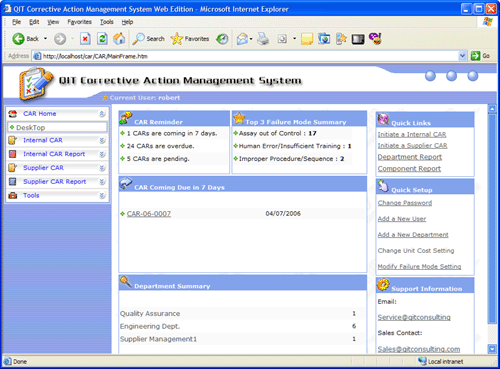Click Add a New Department link
This screenshot has height=369, width=500.
[413, 235]
